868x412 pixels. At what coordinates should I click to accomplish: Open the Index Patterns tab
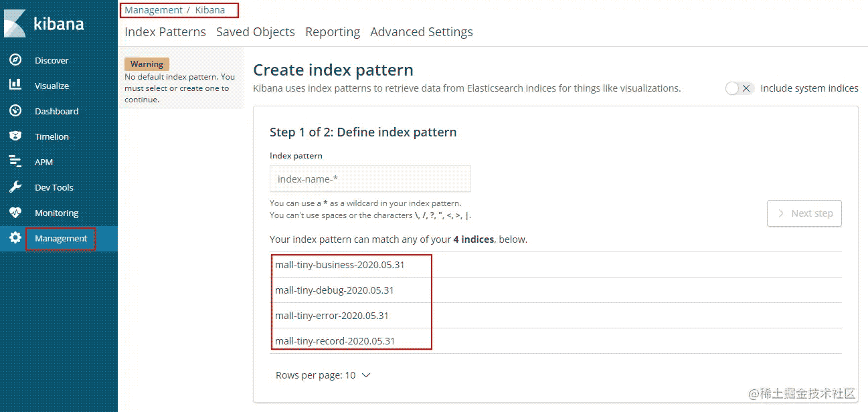tap(165, 31)
